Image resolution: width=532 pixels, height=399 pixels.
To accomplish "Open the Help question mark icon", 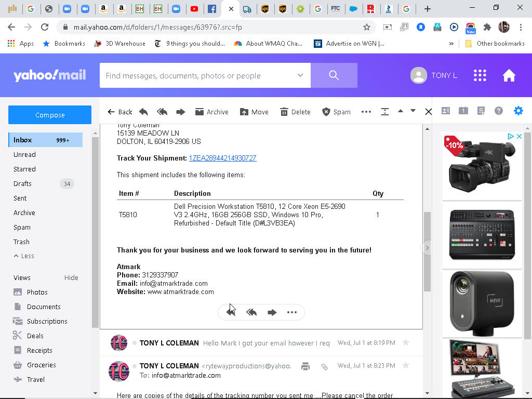I will [498, 111].
